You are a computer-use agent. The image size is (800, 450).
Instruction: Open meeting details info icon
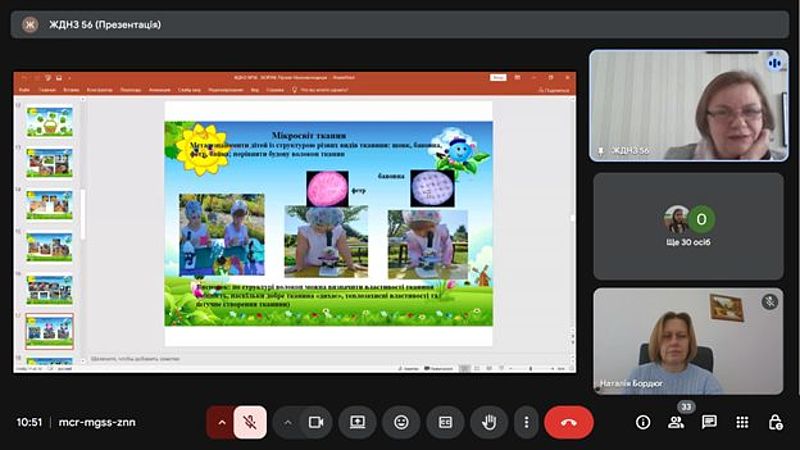[x=643, y=422]
